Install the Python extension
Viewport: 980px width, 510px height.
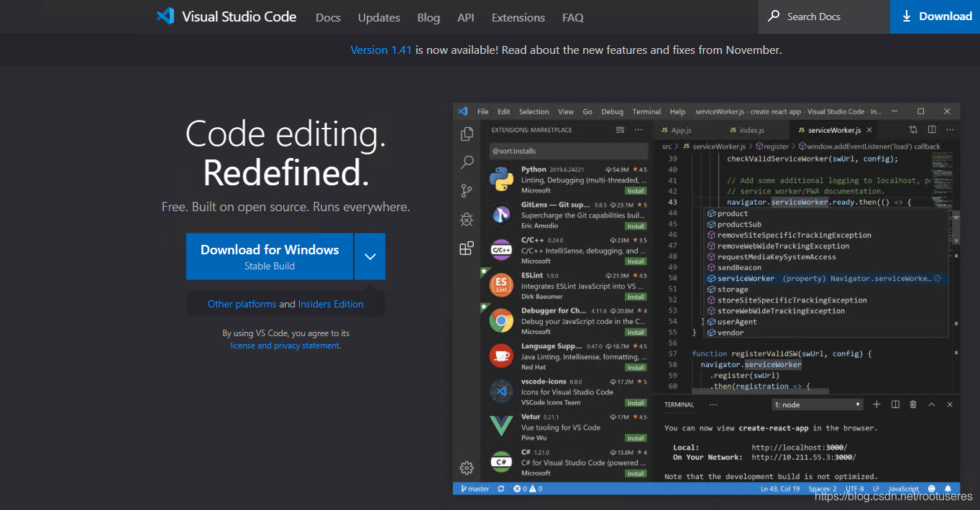coord(636,191)
